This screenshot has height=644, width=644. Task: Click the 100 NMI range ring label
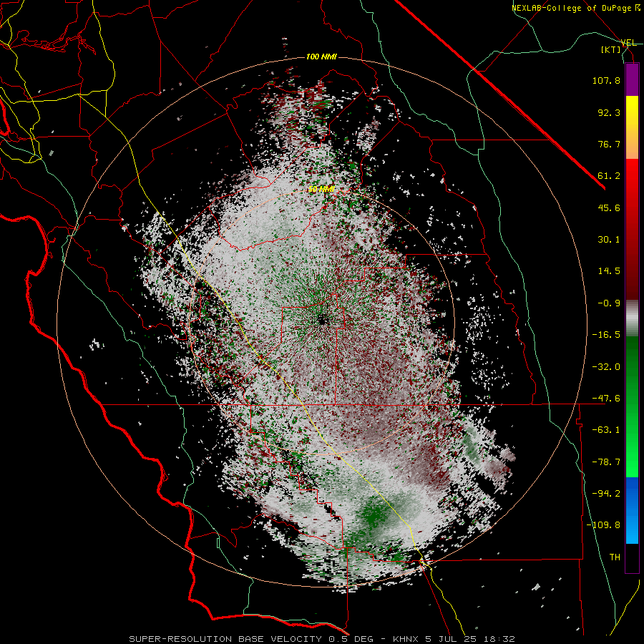coord(321,57)
